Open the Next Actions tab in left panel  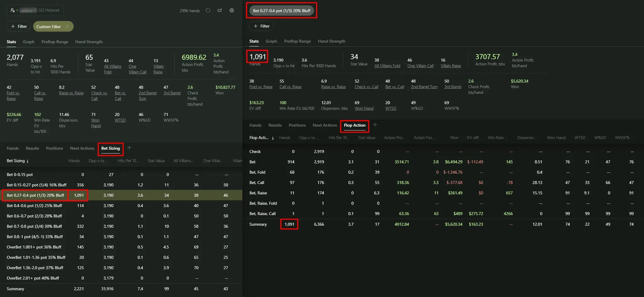(x=82, y=148)
